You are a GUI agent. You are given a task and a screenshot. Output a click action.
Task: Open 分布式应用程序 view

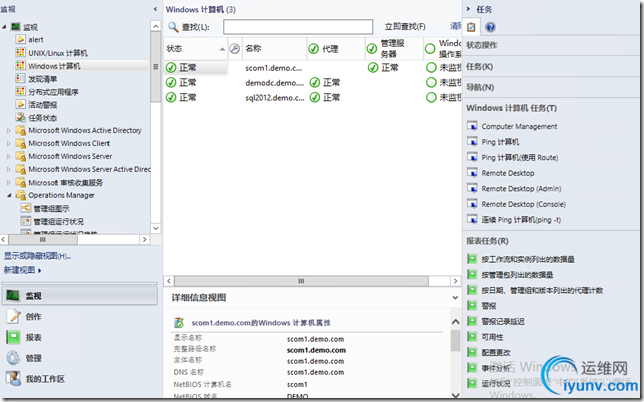[53, 92]
